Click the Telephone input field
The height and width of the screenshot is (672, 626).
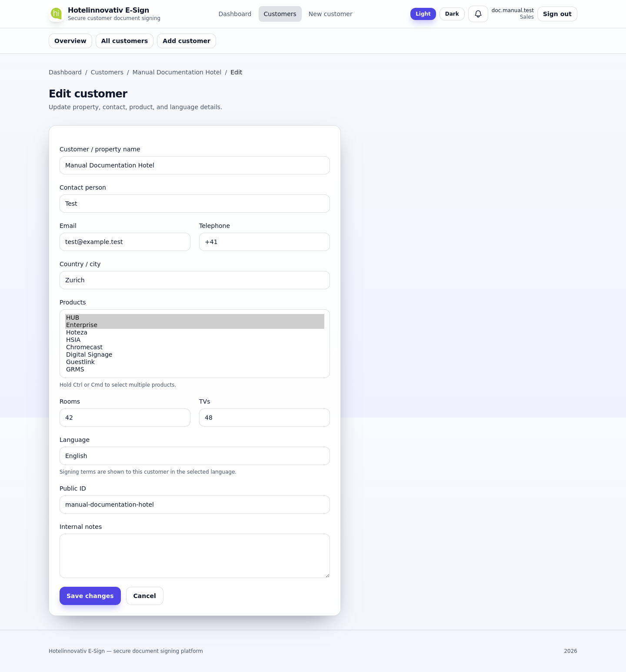tap(264, 242)
